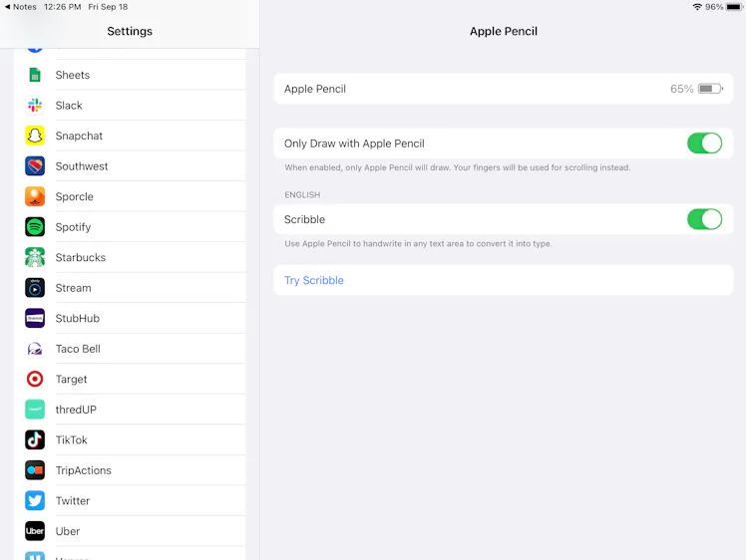The width and height of the screenshot is (746, 560).
Task: Open Slack settings row
Action: (130, 105)
